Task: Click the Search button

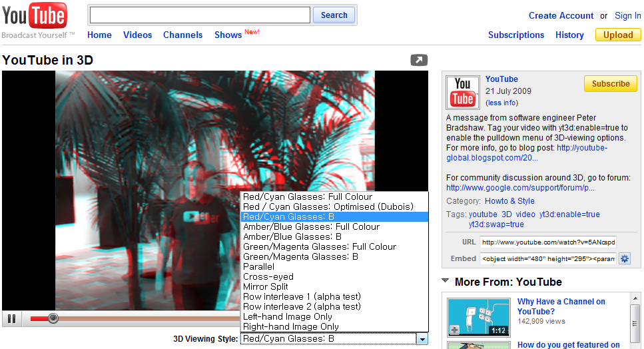Action: [334, 15]
